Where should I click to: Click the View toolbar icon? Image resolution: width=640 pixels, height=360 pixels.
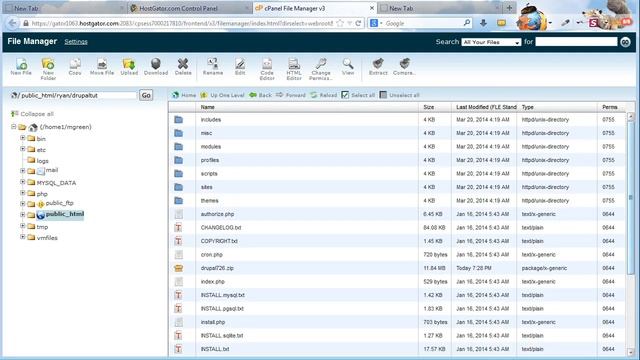click(348, 67)
